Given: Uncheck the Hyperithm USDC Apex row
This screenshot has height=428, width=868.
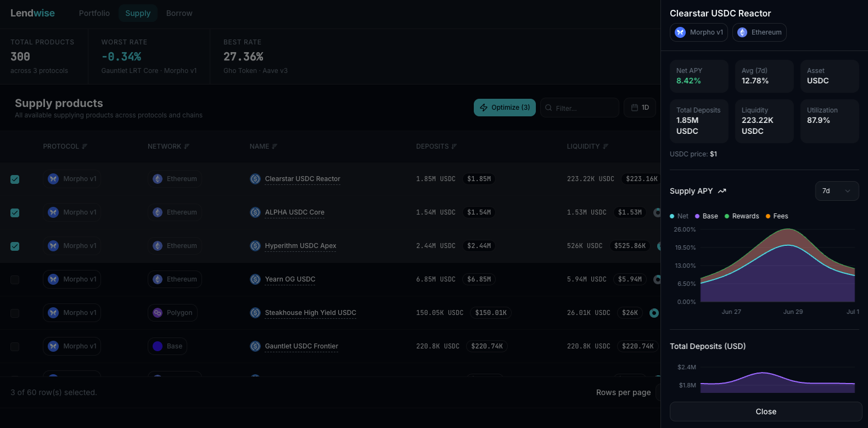Looking at the screenshot, I should (x=15, y=246).
